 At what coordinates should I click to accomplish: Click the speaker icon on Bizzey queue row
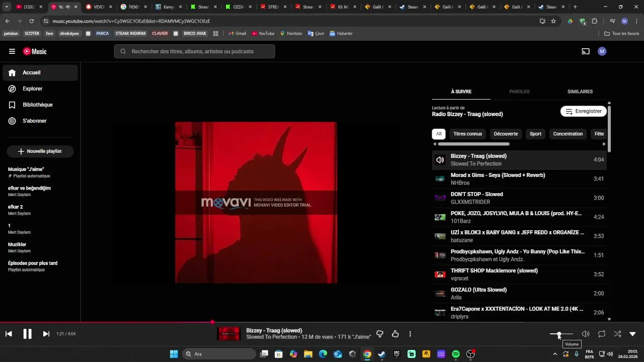440,160
